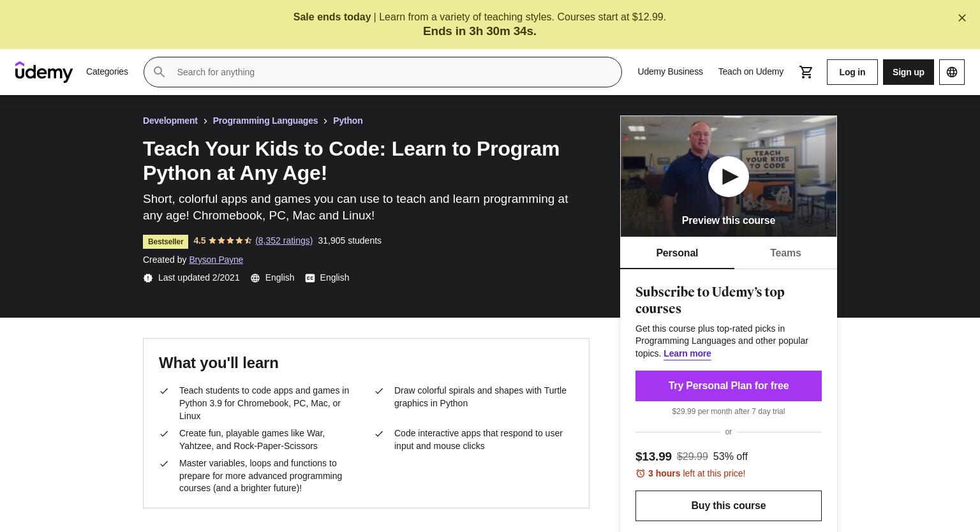The image size is (980, 532).
Task: Focus the Search for anything field
Action: click(383, 72)
